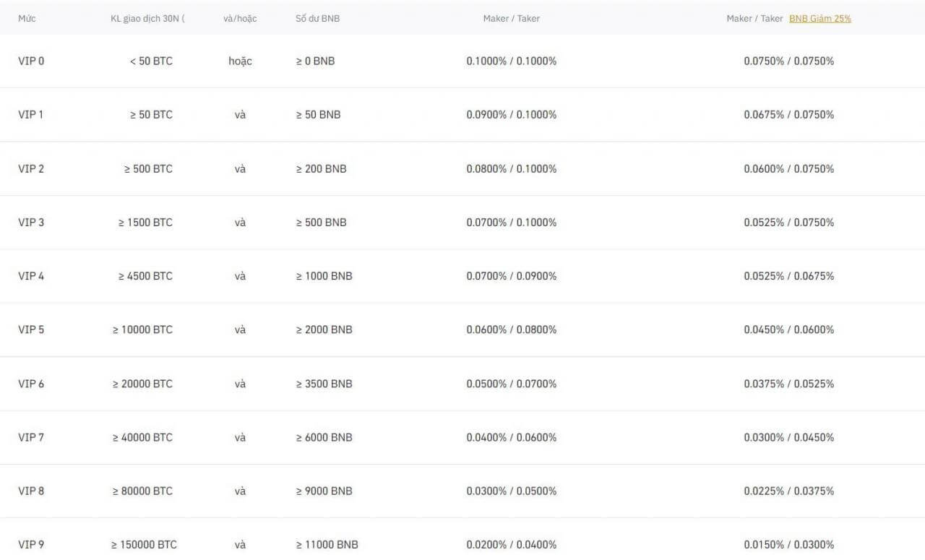Click the 0.0450% / 0.0600% discounted fee cell
Image resolution: width=925 pixels, height=560 pixels.
(x=789, y=329)
